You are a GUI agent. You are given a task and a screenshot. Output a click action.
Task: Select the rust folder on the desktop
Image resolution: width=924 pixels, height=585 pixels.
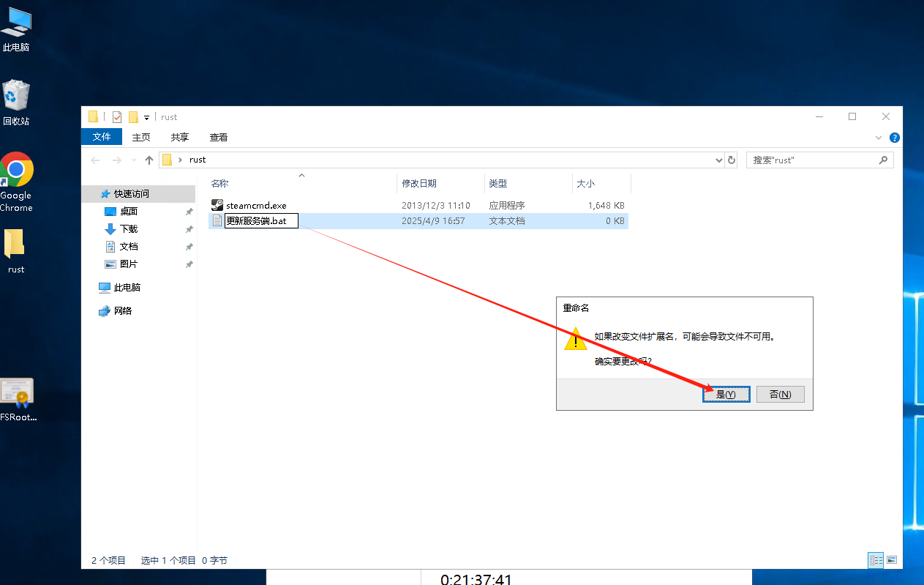coord(16,251)
